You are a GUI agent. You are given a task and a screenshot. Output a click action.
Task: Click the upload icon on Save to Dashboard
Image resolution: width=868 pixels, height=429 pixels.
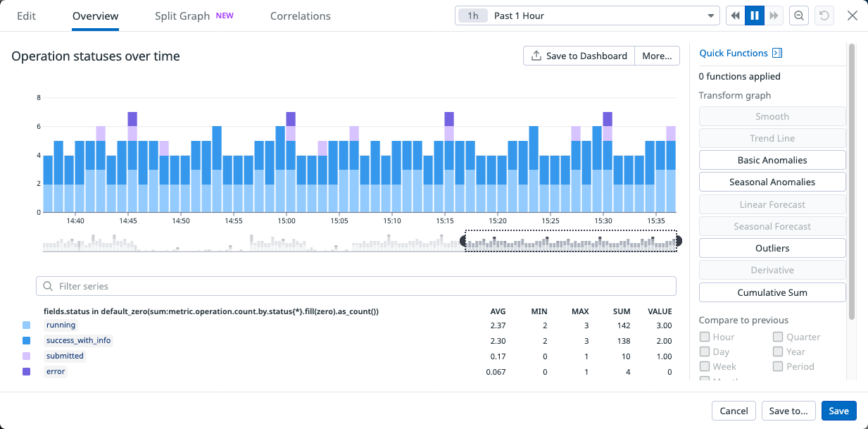pyautogui.click(x=535, y=55)
